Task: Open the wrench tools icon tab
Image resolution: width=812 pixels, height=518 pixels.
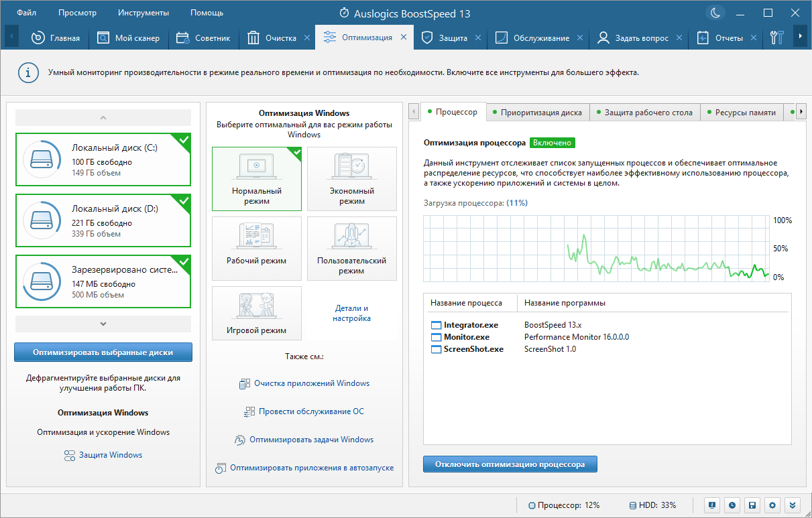Action: click(777, 38)
